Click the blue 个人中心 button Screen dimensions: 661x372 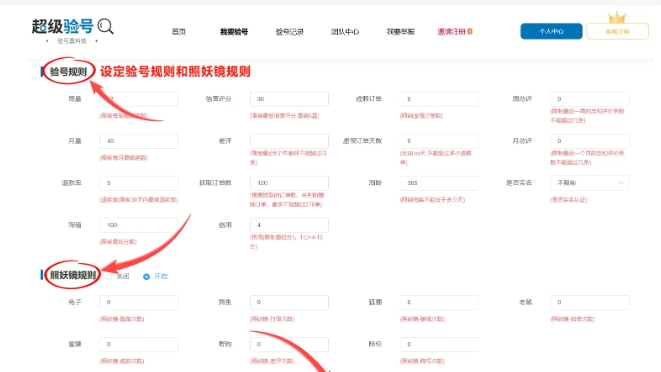click(x=551, y=31)
